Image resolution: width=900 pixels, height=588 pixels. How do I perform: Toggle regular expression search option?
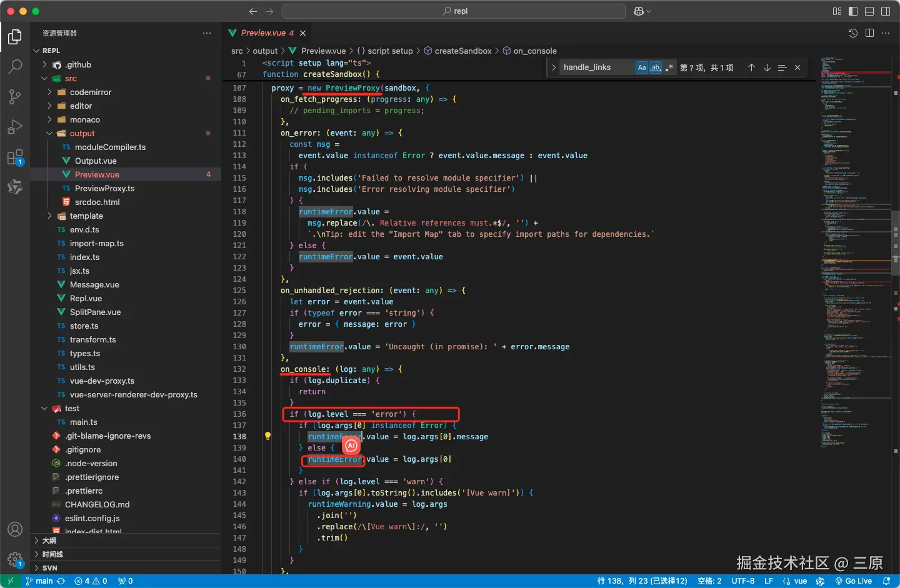pos(669,67)
